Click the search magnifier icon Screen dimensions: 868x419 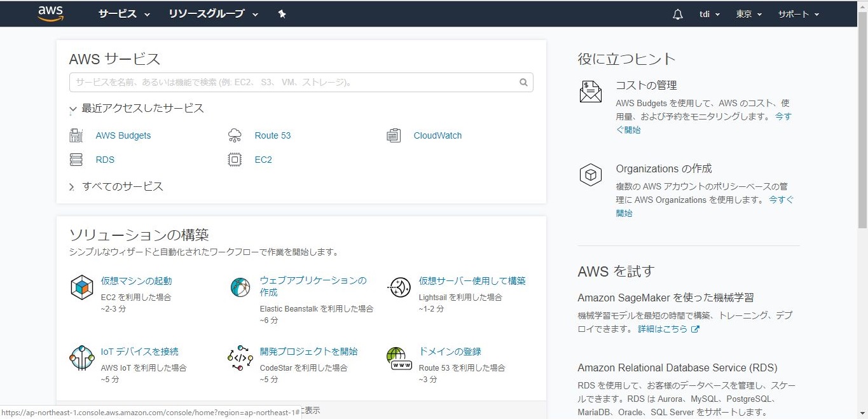[523, 83]
